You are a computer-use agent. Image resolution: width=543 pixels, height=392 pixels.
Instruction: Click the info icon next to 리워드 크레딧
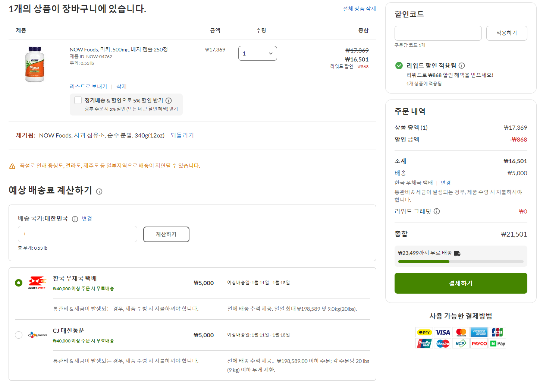[x=437, y=211]
